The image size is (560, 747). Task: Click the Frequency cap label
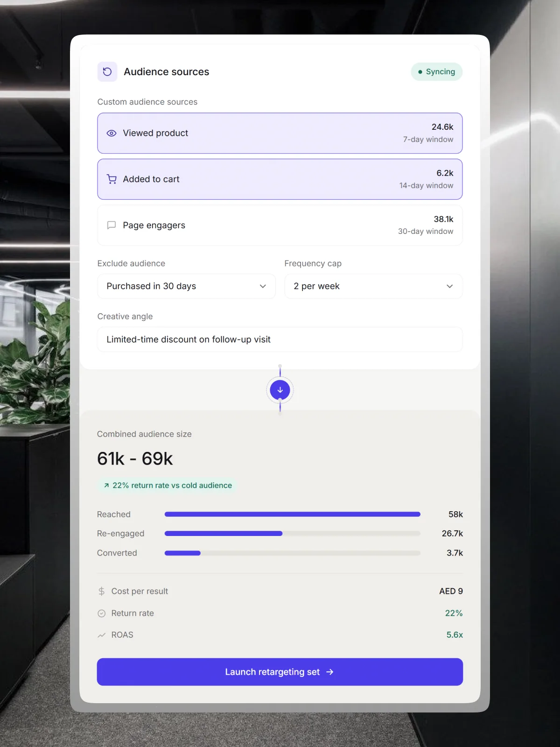[313, 263]
